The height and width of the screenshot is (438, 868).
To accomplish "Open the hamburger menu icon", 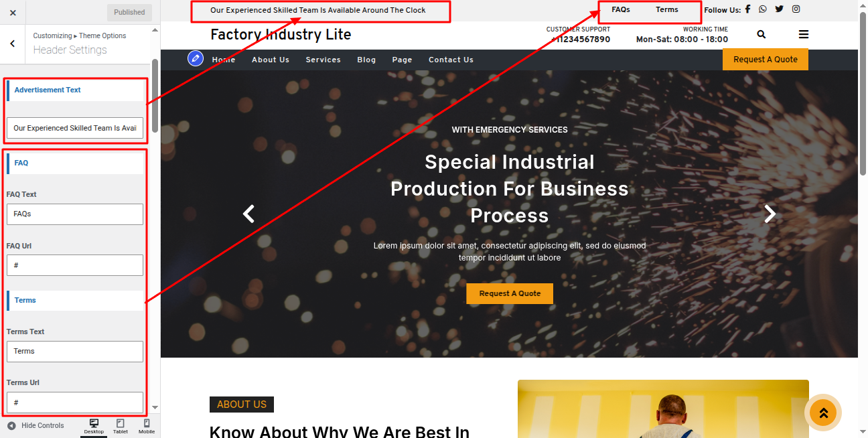I will pos(804,34).
